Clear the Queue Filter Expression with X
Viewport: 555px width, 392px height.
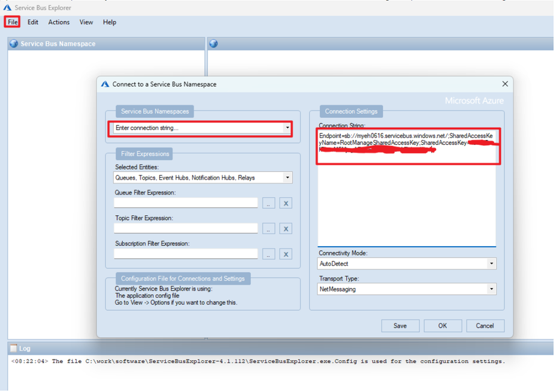click(285, 203)
